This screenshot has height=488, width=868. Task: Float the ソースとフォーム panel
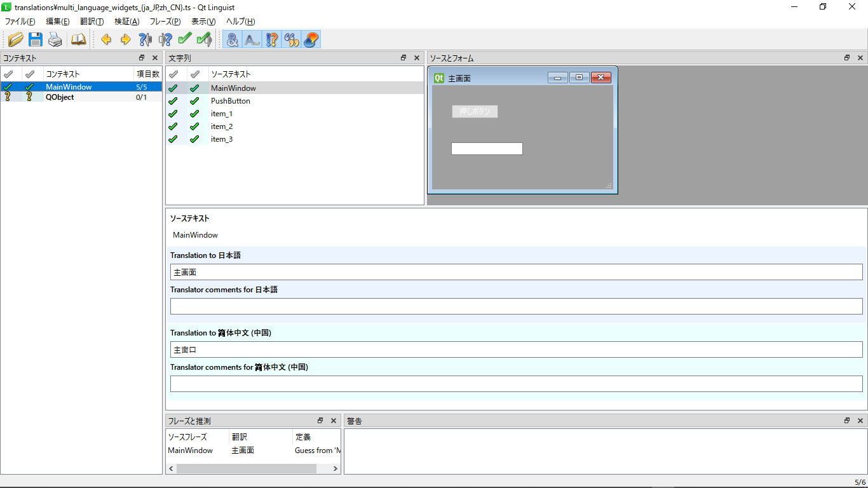coord(847,58)
